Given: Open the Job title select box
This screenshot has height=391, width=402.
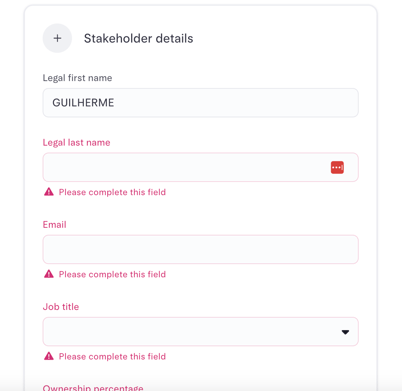Looking at the screenshot, I should [200, 331].
